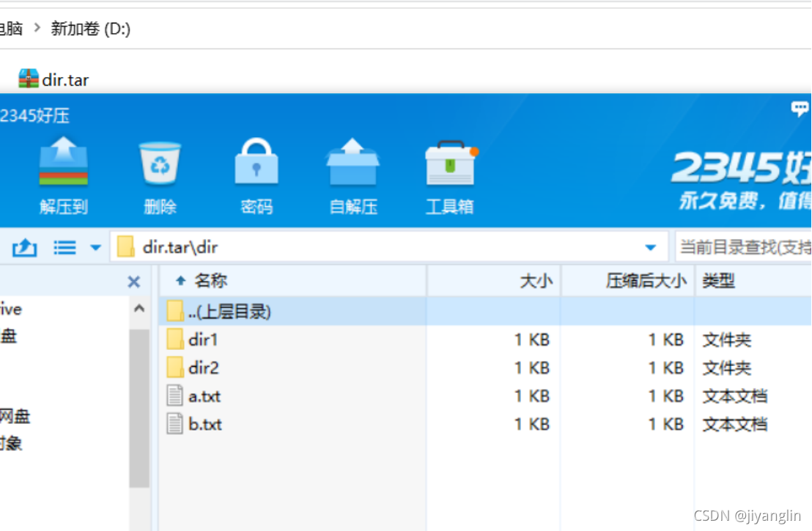Image resolution: width=812 pixels, height=531 pixels.
Task: Click the dir1 folder icon
Action: (175, 340)
